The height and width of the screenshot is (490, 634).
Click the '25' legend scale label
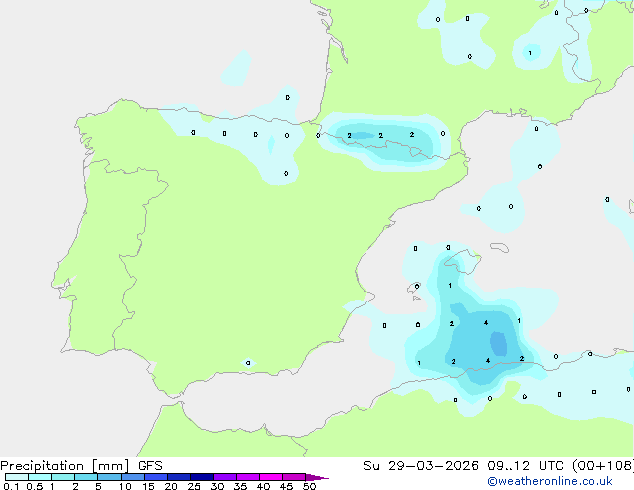[194, 486]
